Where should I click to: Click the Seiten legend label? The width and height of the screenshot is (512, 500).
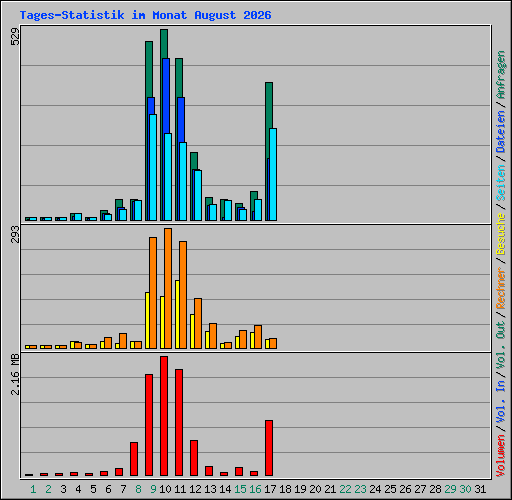(501, 183)
